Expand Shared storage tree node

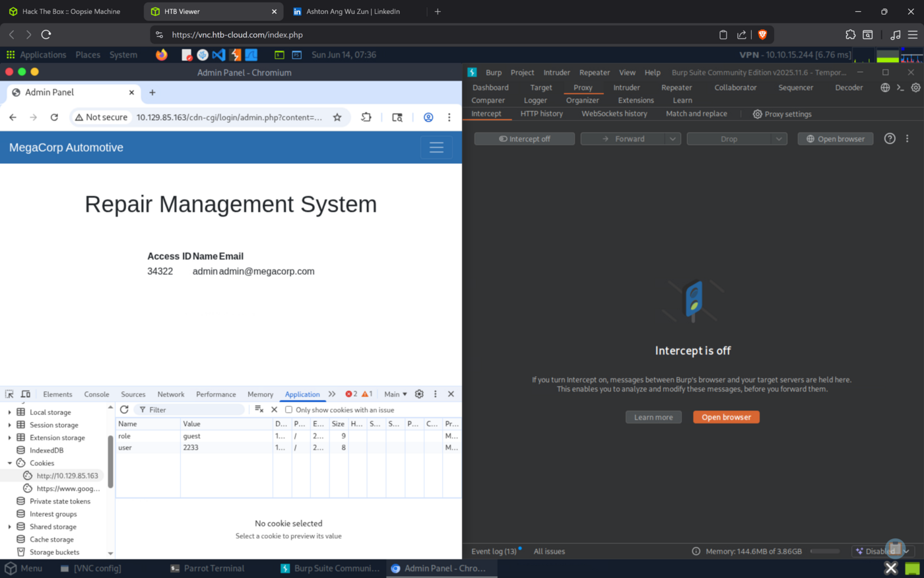(9, 526)
